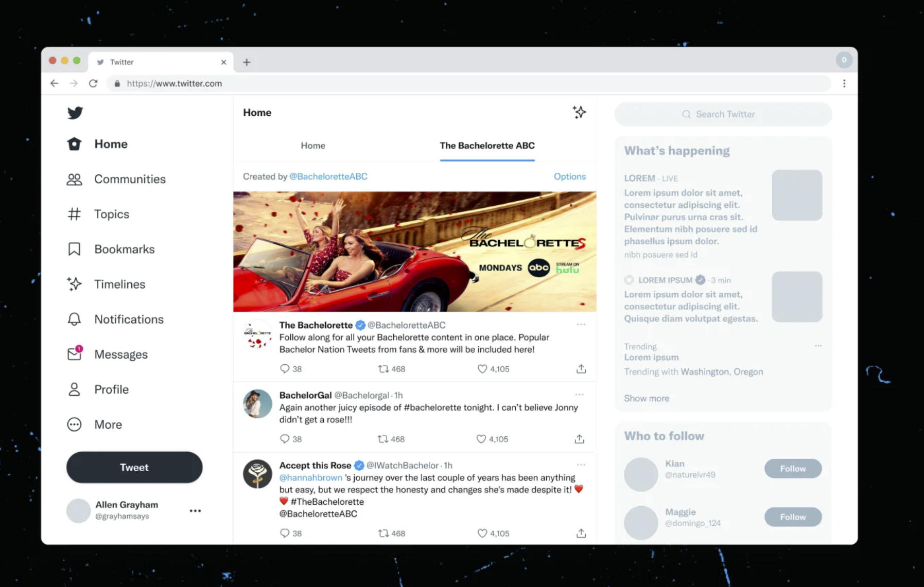924x587 pixels.
Task: Click the twitter.com address bar
Action: (468, 83)
